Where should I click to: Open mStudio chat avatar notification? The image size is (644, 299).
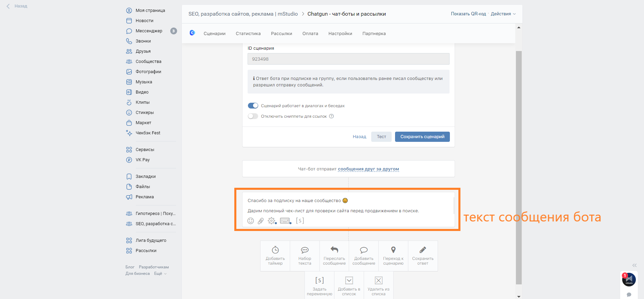tap(629, 280)
